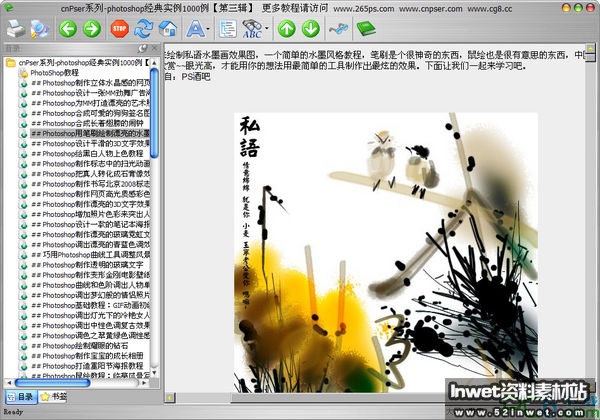
Task: Click the pin icon on the 目录 panel header
Action: (142, 49)
